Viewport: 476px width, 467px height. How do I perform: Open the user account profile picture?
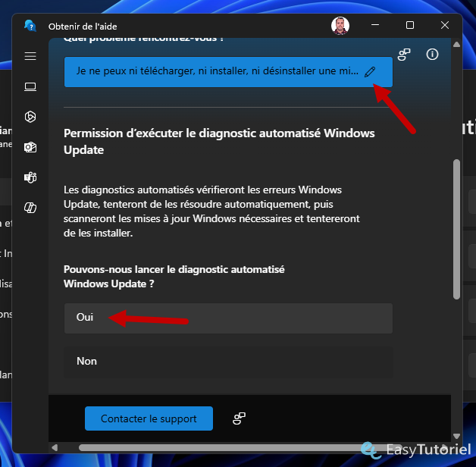(340, 26)
